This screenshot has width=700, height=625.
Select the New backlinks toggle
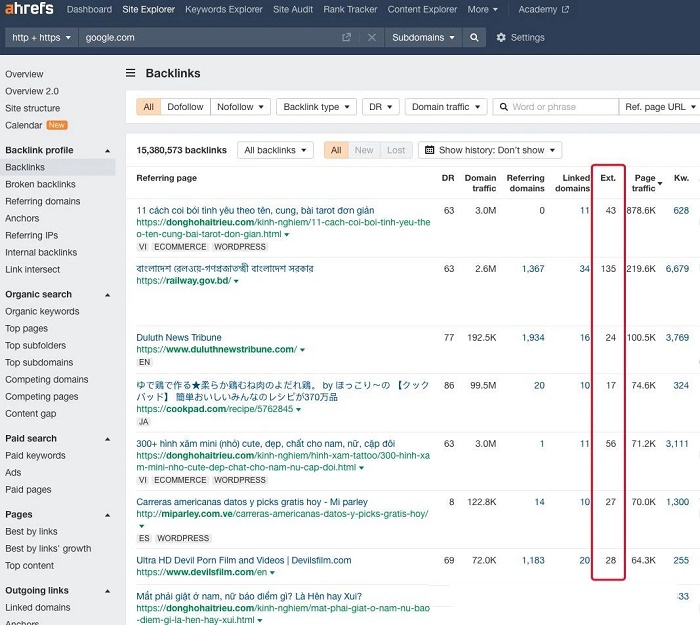pyautogui.click(x=364, y=150)
